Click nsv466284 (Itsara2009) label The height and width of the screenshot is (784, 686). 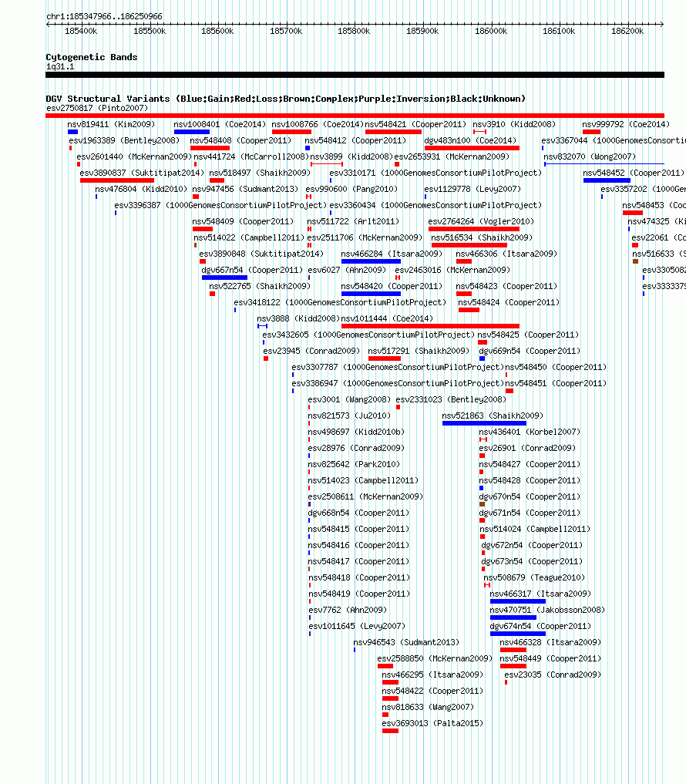392,254
